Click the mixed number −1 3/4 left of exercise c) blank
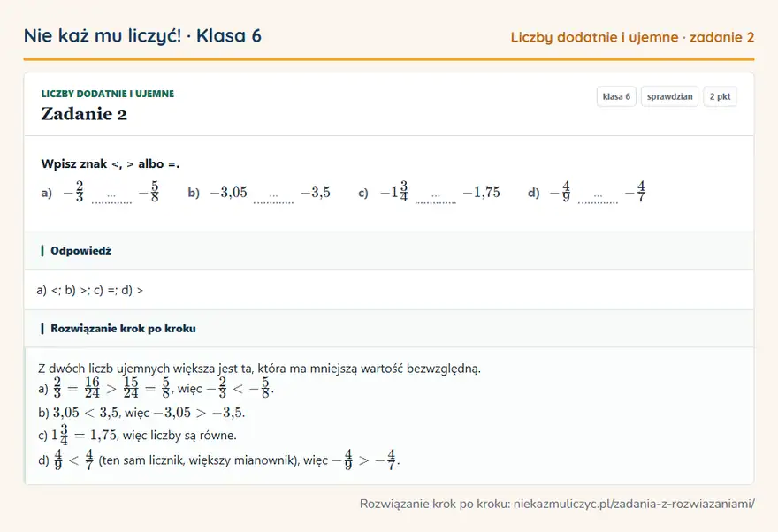778x532 pixels. point(394,192)
